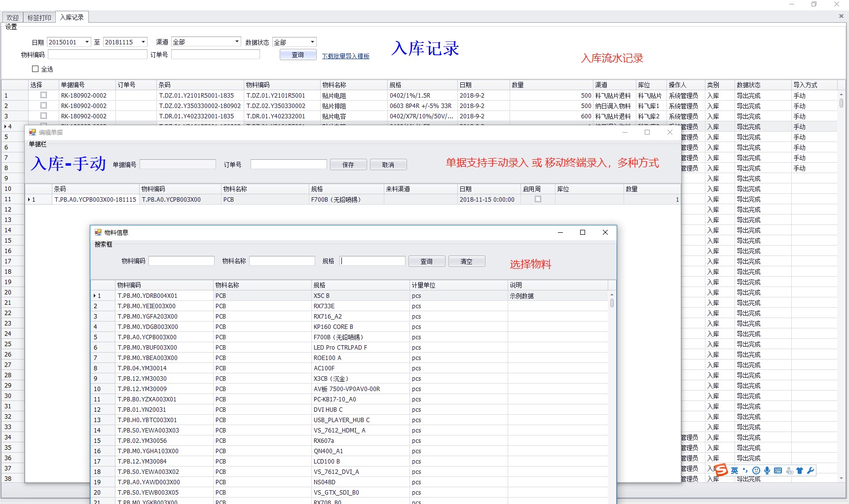Viewport: 849px width, 504px height.
Task: Toggle Sogou punctuation mode icon
Action: click(745, 470)
